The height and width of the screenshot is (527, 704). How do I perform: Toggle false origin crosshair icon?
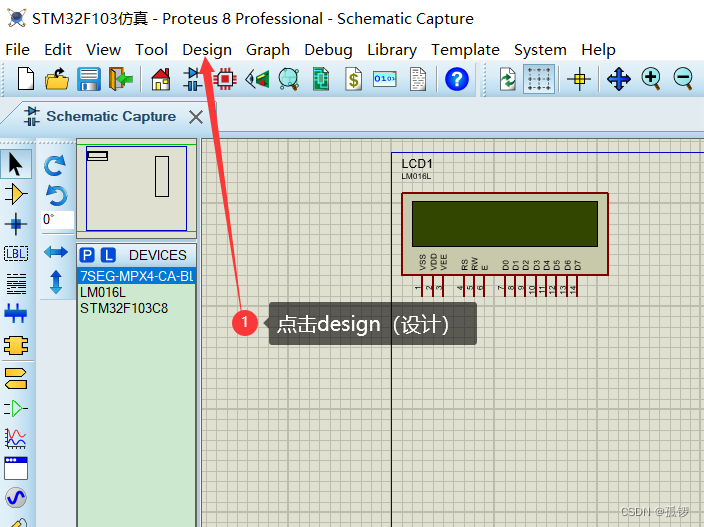tap(579, 79)
